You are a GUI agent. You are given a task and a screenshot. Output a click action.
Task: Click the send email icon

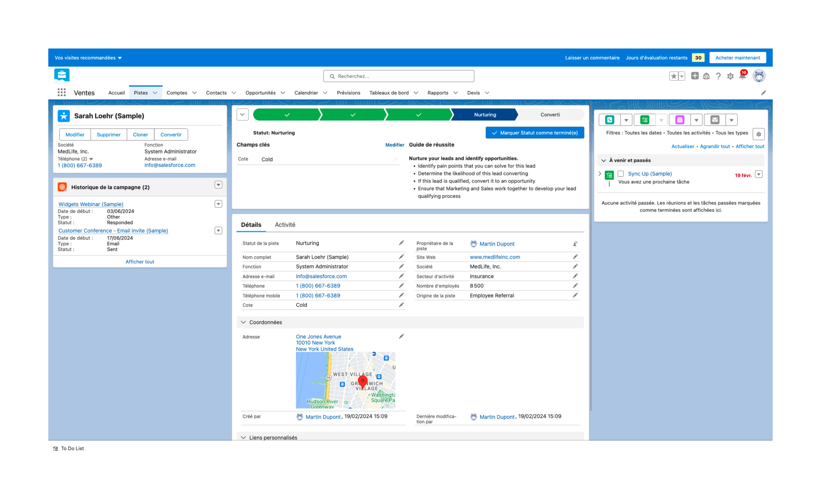tap(714, 120)
